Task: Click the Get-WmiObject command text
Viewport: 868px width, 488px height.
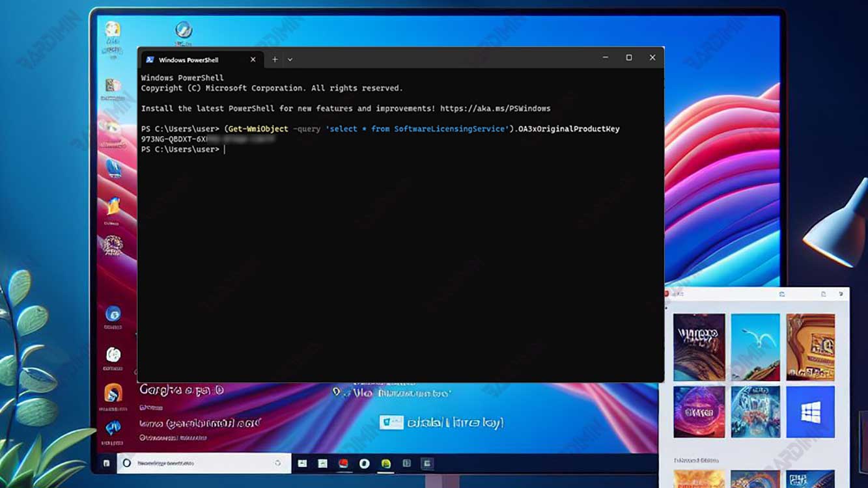Action: [258, 129]
